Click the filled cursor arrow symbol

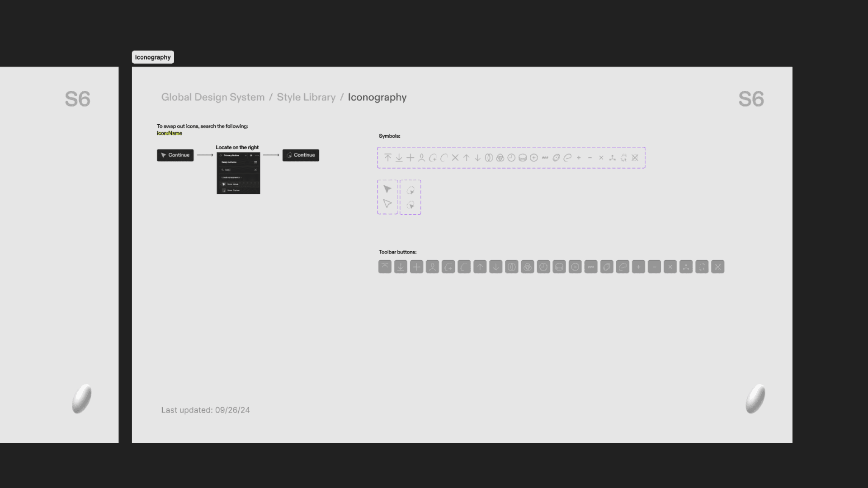point(387,189)
